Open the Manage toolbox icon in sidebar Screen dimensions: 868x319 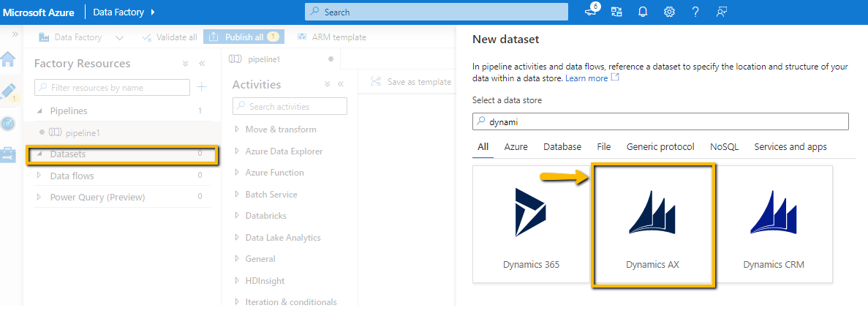point(8,154)
